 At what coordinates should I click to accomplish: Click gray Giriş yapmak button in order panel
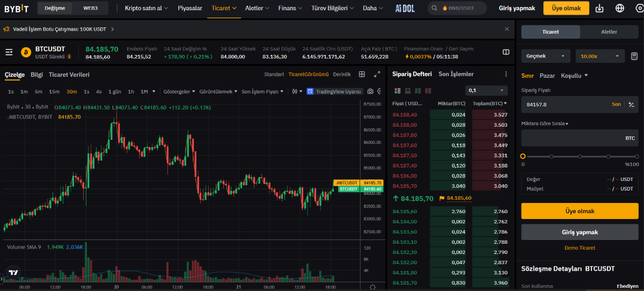pos(580,232)
